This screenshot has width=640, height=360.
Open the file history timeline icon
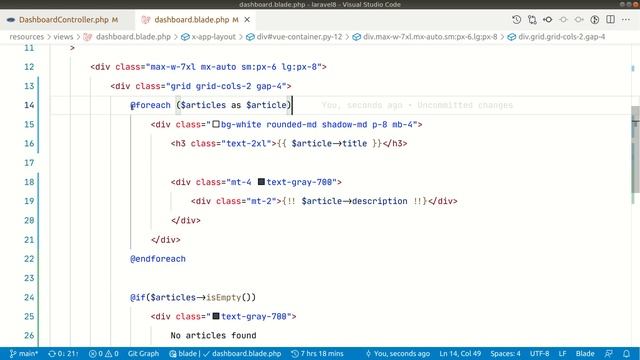pos(516,20)
